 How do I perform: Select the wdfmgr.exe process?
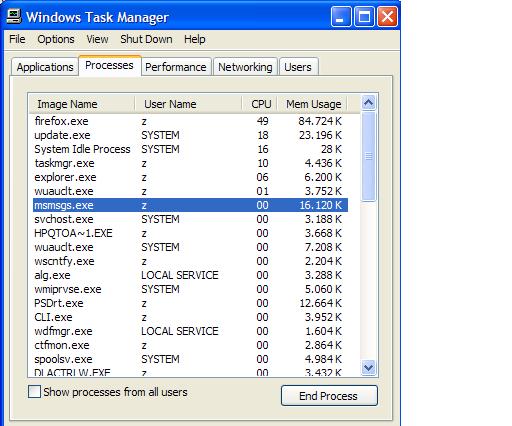190,331
